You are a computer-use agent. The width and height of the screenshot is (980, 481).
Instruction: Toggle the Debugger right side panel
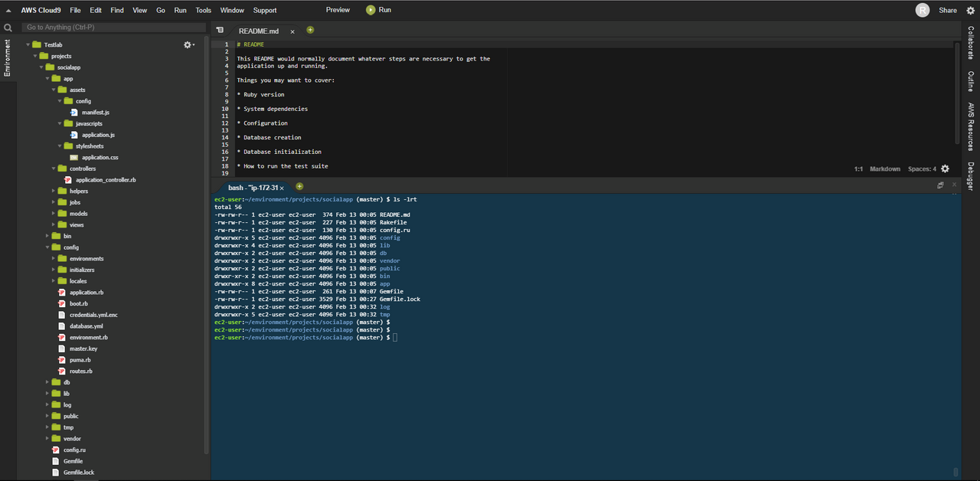pyautogui.click(x=971, y=177)
